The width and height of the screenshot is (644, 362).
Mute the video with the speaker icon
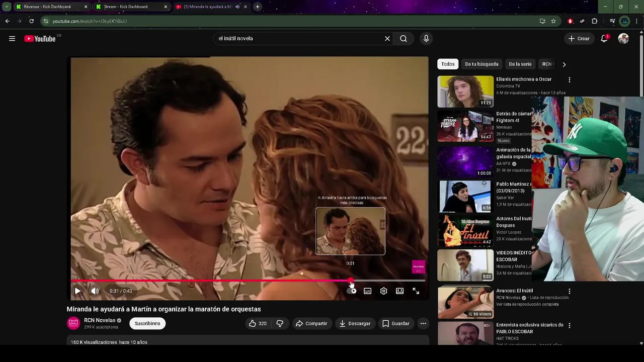(95, 291)
